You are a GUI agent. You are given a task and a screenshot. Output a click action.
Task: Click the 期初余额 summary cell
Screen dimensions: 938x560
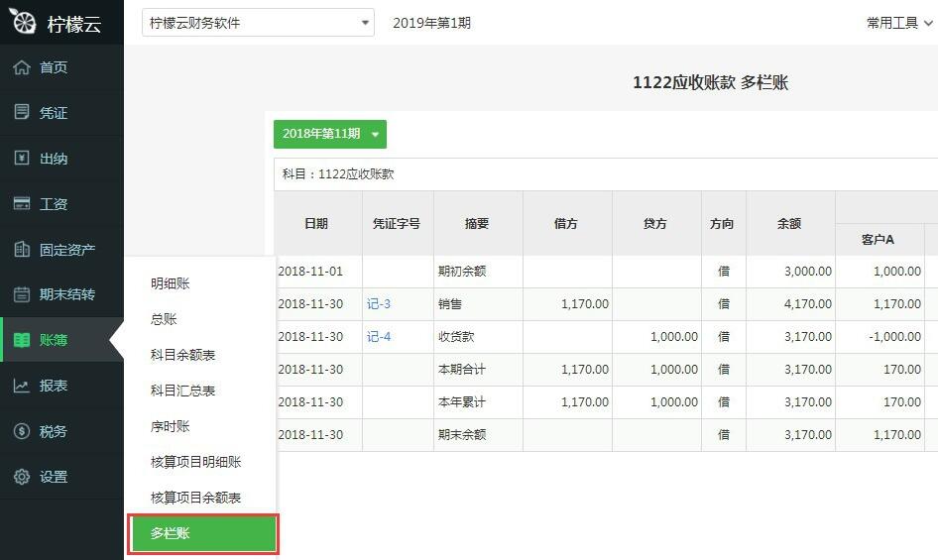[x=478, y=271]
